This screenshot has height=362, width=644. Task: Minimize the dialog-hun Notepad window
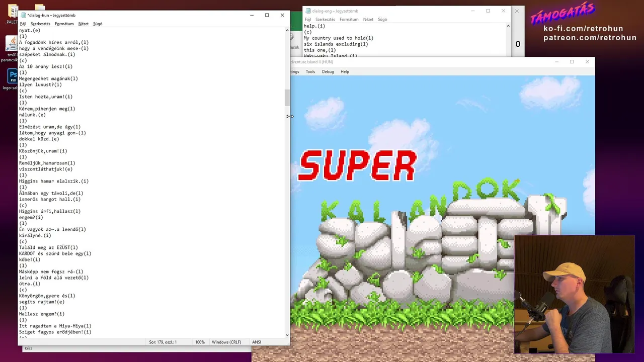tap(252, 15)
